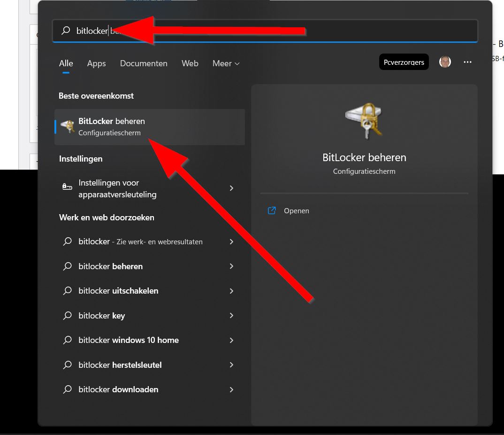Click the BitLocker drive icon in best match

pyautogui.click(x=68, y=126)
